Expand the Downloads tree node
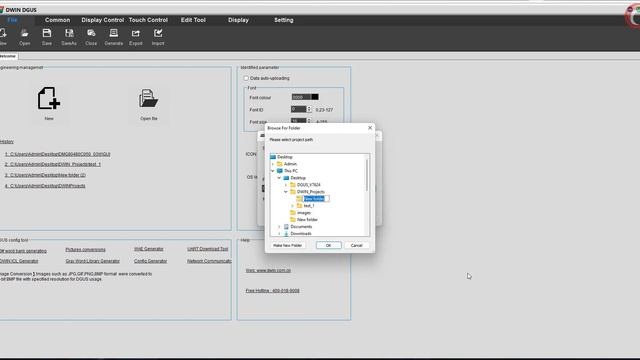The image size is (640, 360). pyautogui.click(x=280, y=233)
